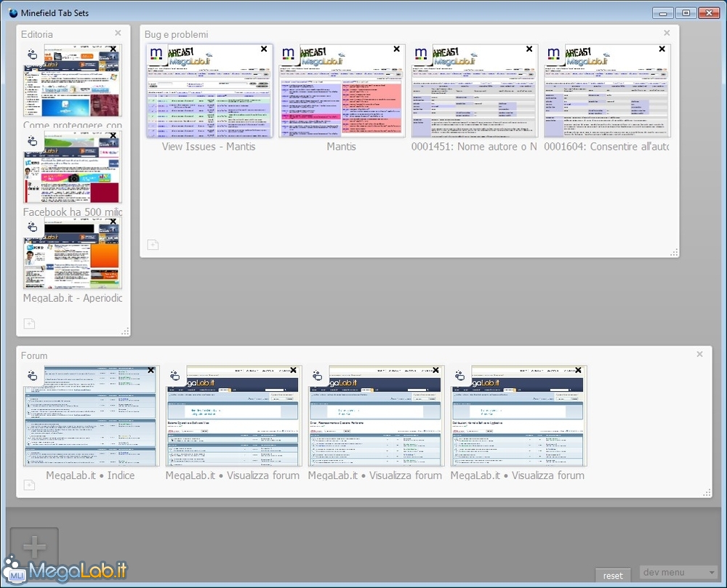Open the 'MegaLab.it • Indice' thumbnail

tap(91, 416)
